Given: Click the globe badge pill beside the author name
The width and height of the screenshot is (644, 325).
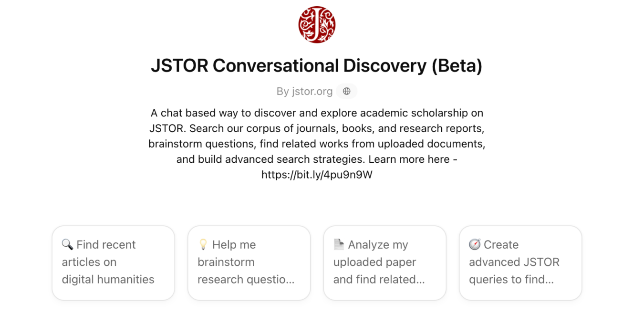Looking at the screenshot, I should 346,91.
